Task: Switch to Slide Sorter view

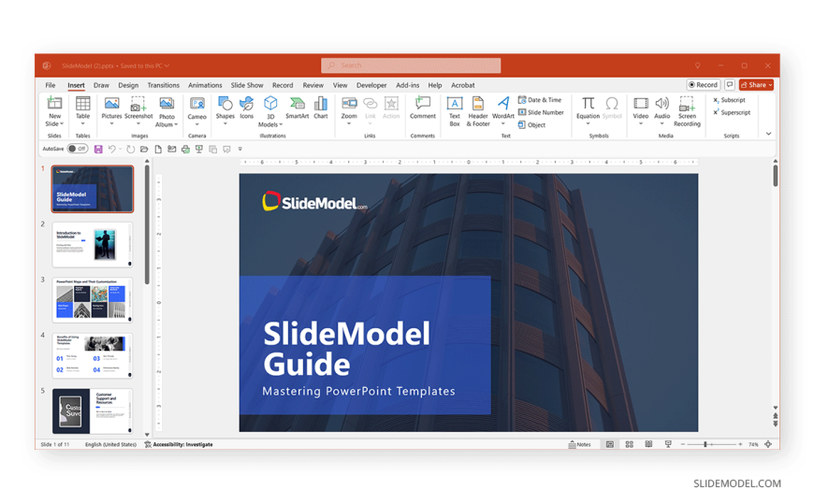Action: tap(629, 444)
